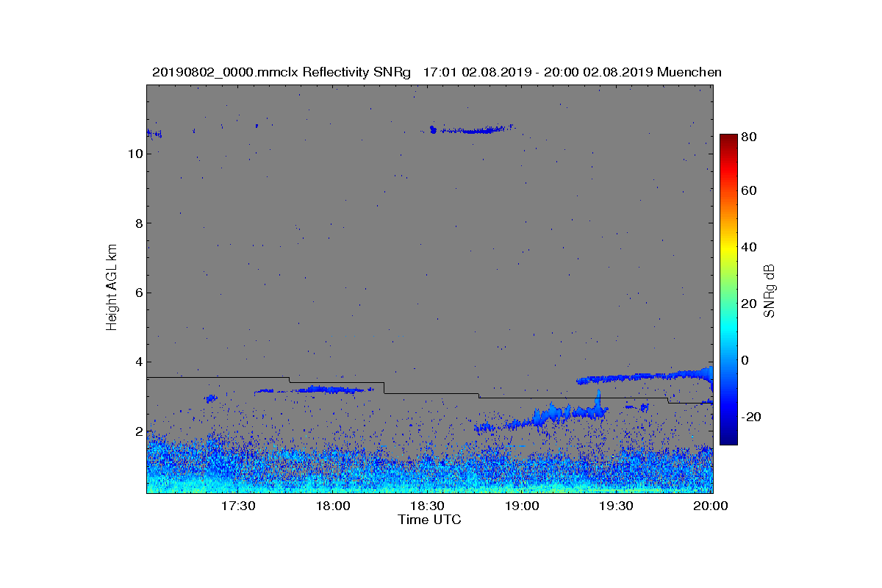Click the 18:30 time tick label
The image size is (882, 588).
tap(427, 506)
